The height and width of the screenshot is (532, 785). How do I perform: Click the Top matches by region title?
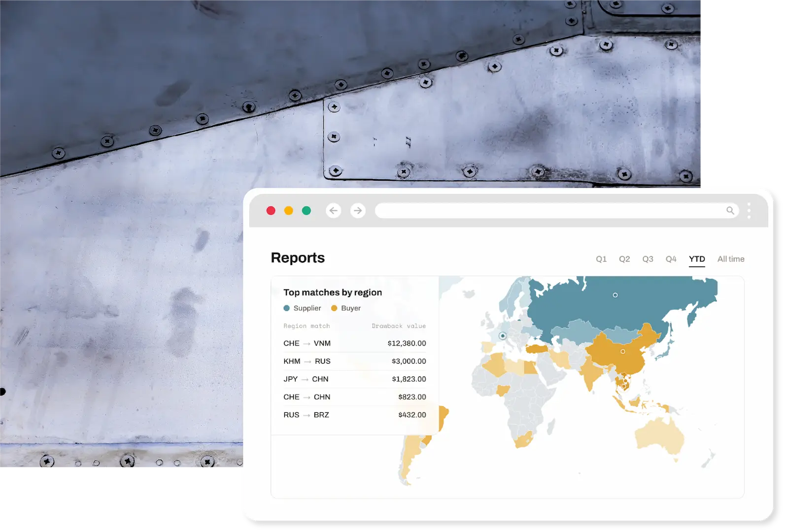tap(333, 293)
